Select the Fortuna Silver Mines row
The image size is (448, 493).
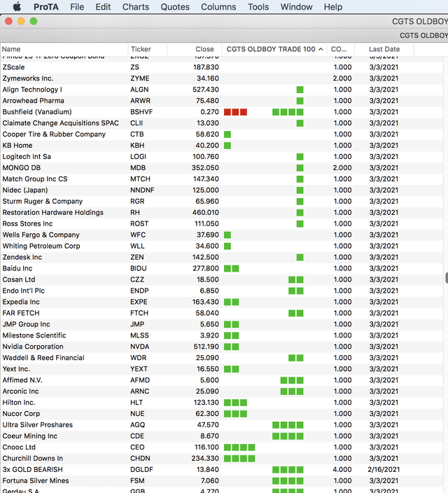[222, 480]
